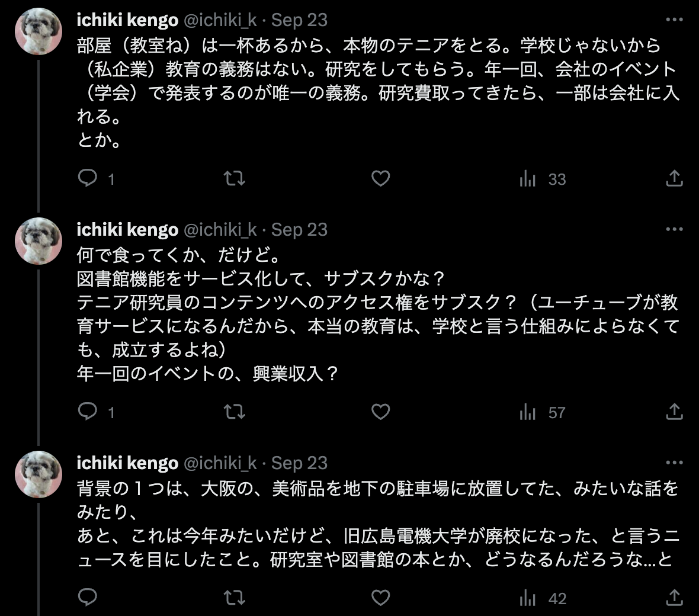
Task: Open ichiki kengo name on second tweet
Action: point(127,230)
